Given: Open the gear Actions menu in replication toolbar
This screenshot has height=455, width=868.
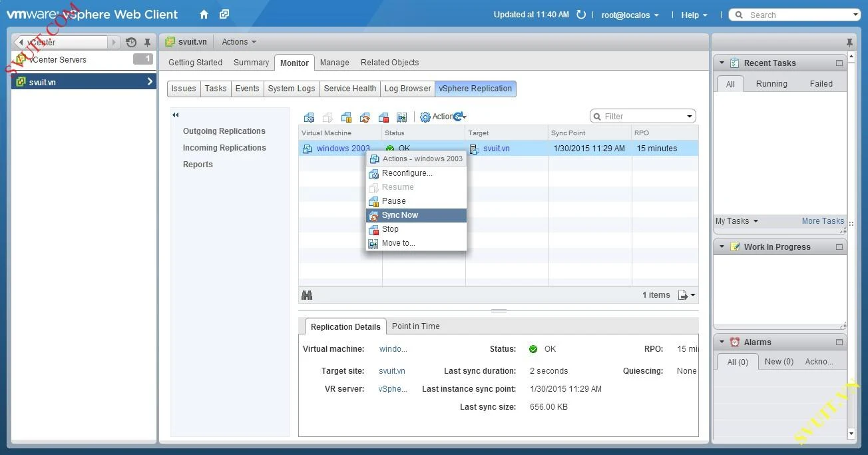Looking at the screenshot, I should click(x=443, y=117).
